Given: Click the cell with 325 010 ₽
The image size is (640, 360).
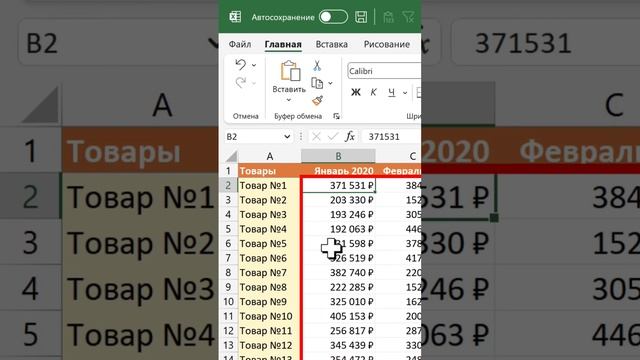Looking at the screenshot, I should point(338,302).
